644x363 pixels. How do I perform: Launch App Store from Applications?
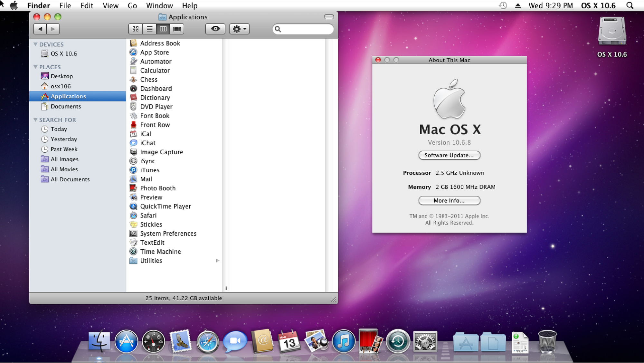coord(154,52)
